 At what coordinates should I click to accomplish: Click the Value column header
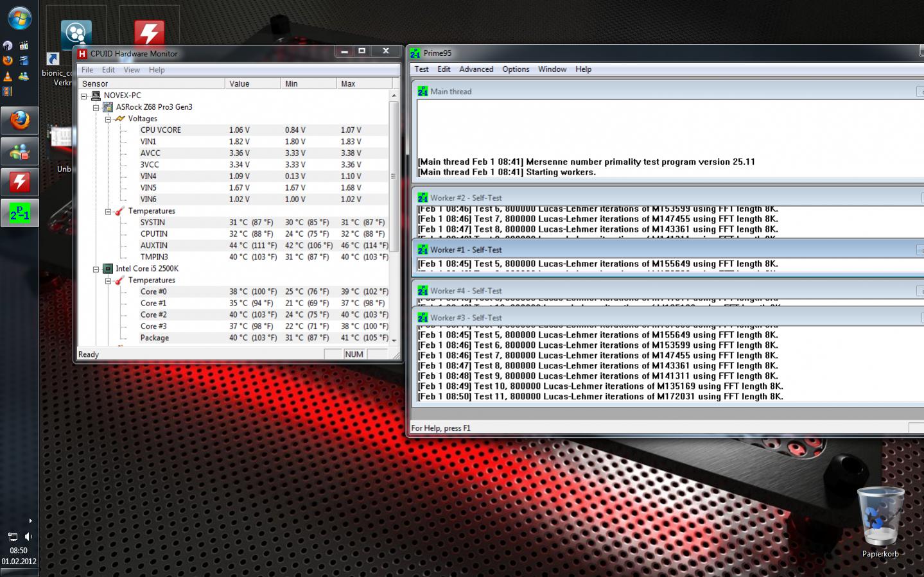click(252, 83)
